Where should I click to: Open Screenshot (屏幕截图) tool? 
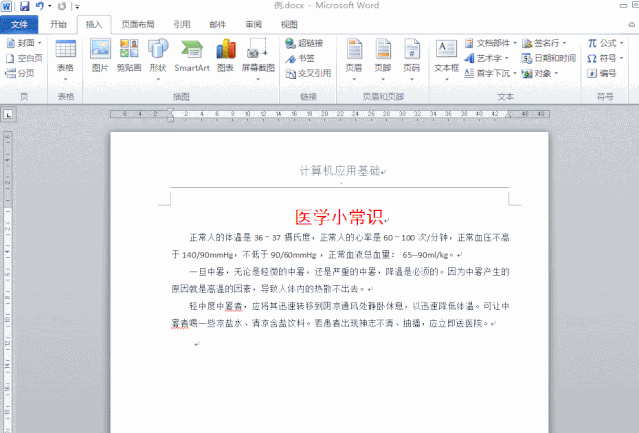click(258, 60)
